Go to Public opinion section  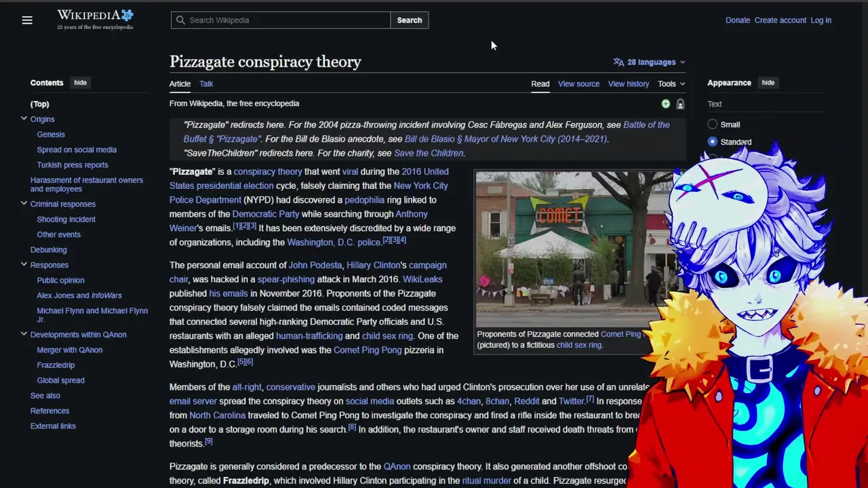(x=60, y=281)
